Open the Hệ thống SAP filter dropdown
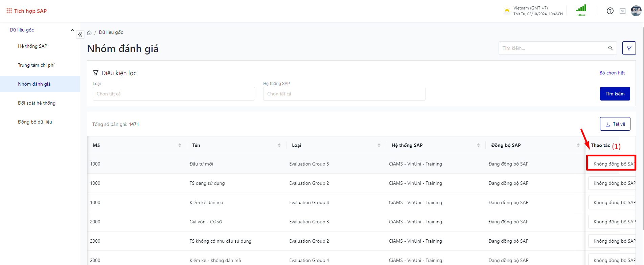The height and width of the screenshot is (265, 644). point(344,94)
